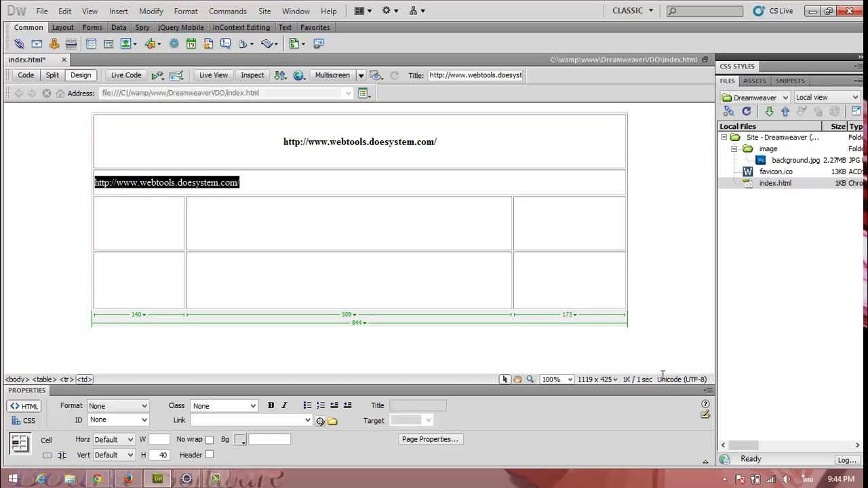Open the ID dropdown

118,420
